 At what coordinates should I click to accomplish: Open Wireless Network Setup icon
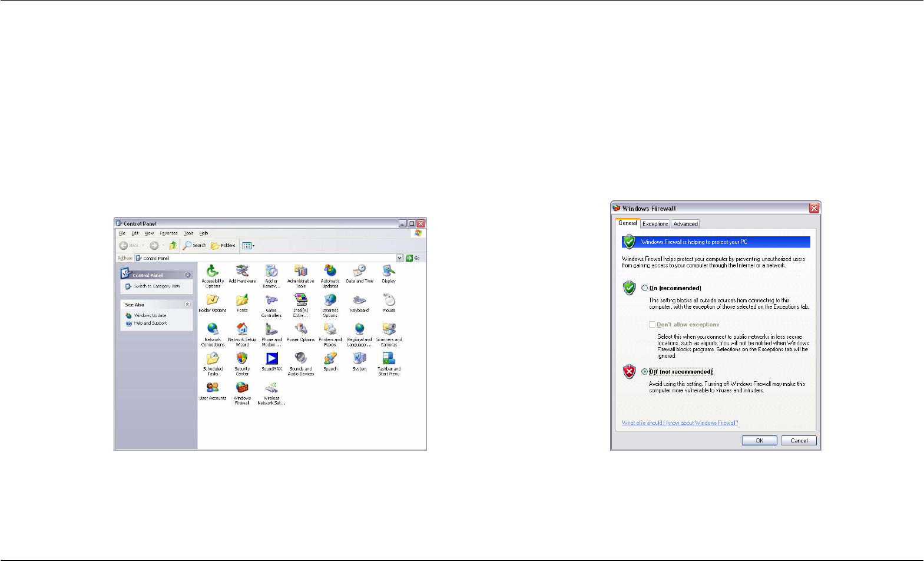click(x=271, y=388)
